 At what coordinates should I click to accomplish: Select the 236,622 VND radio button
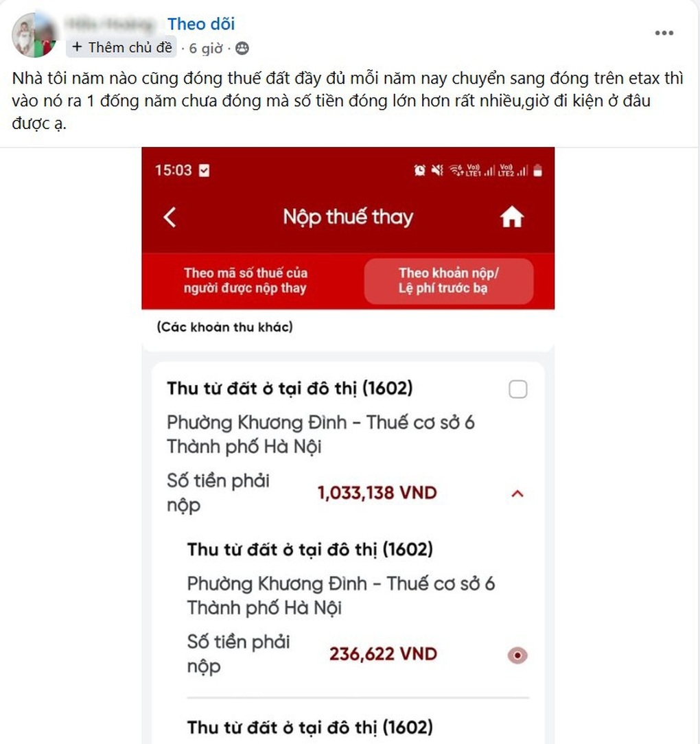tap(517, 655)
